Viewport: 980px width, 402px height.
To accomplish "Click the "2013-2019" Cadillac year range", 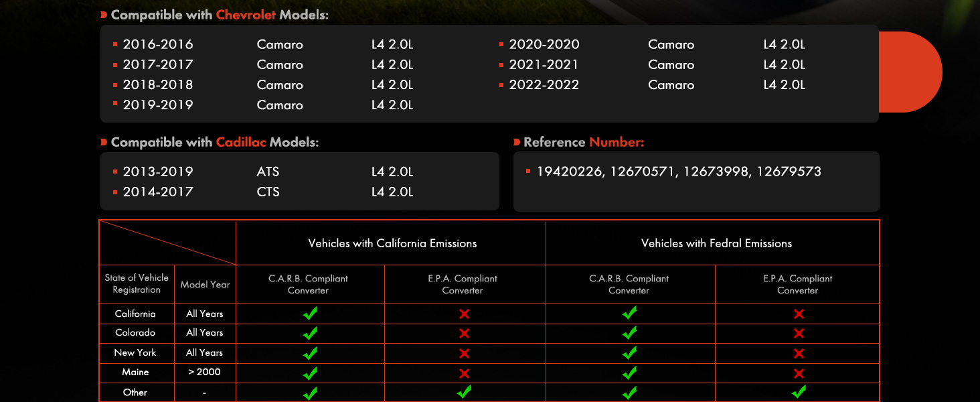I will point(158,172).
